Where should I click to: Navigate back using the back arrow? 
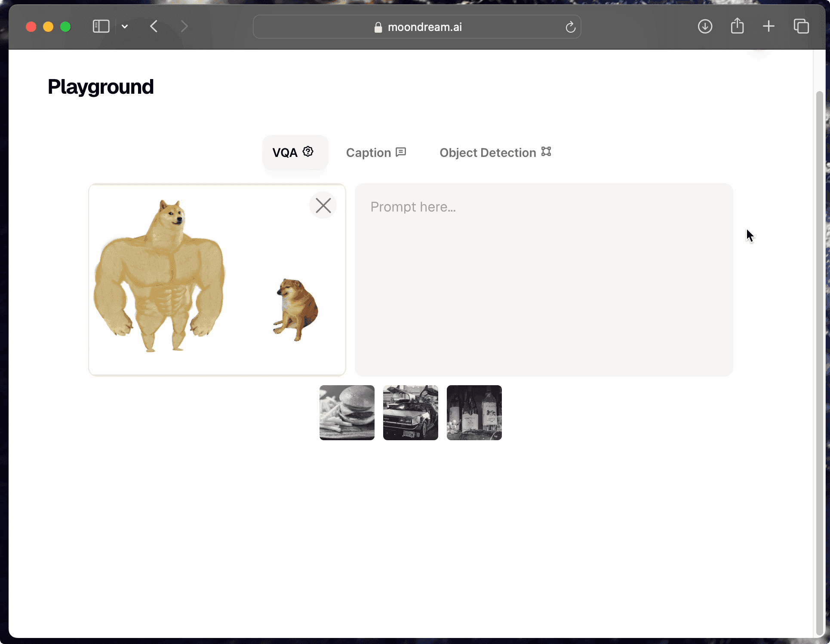click(154, 26)
